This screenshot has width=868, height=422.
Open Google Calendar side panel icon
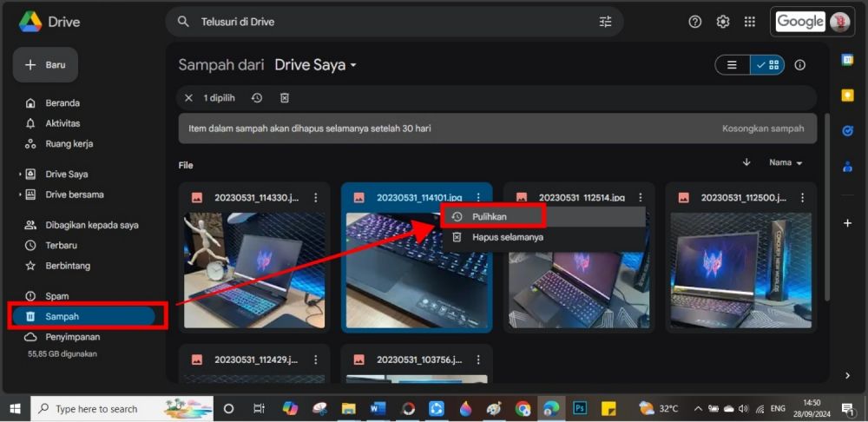pos(847,60)
